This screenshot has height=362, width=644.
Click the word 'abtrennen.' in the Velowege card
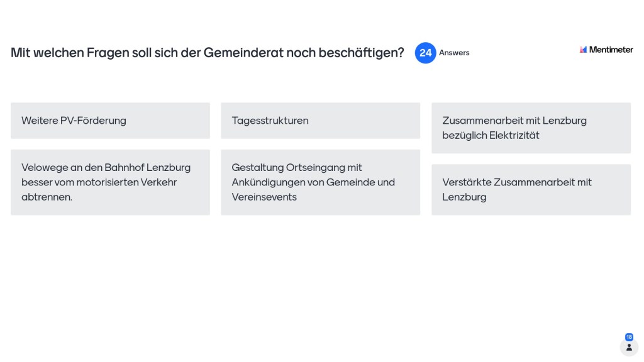click(47, 197)
